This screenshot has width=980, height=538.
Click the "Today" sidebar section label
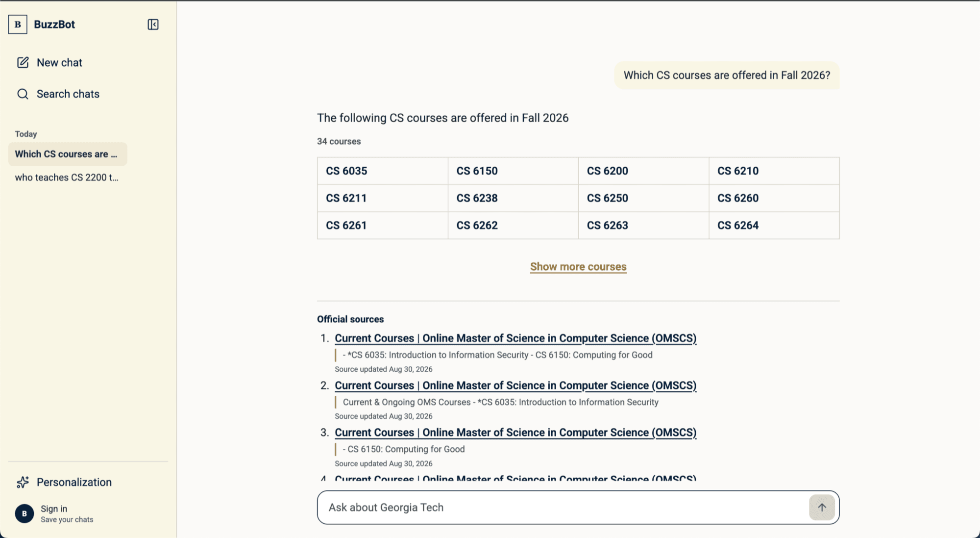(x=26, y=134)
